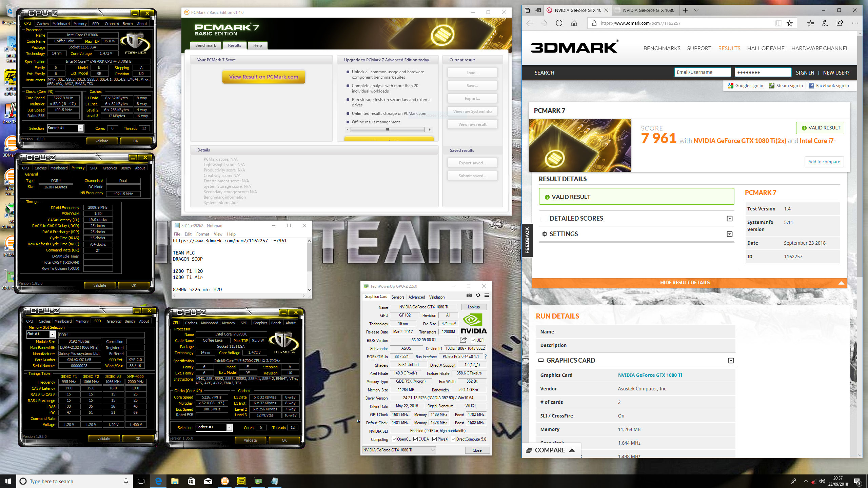Click the Edge address bar URL
Screen dimensions: 868x488
pyautogui.click(x=640, y=23)
